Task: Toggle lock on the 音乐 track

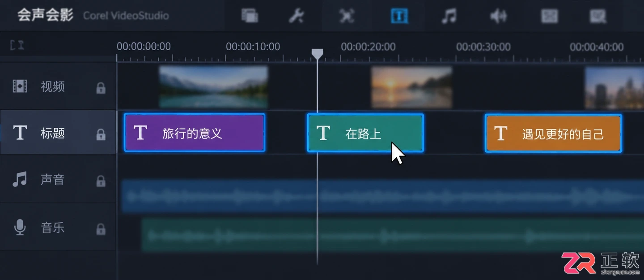Action: [x=101, y=229]
